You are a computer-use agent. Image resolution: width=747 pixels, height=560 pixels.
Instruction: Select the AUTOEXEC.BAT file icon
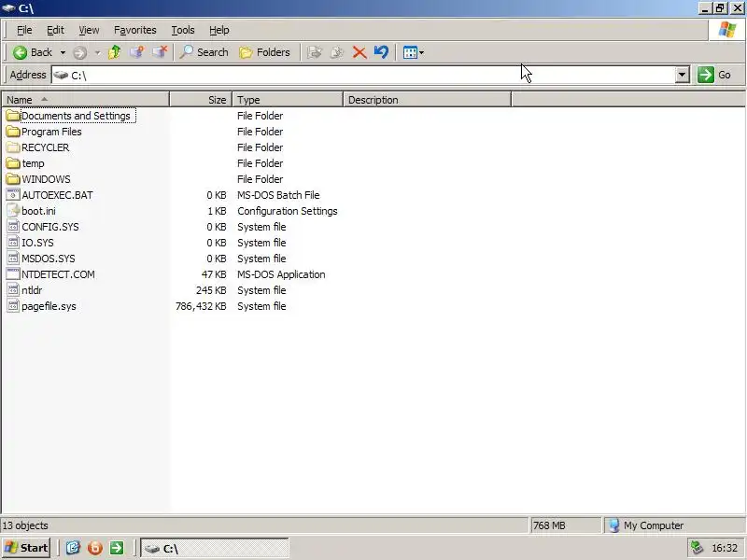(x=13, y=195)
